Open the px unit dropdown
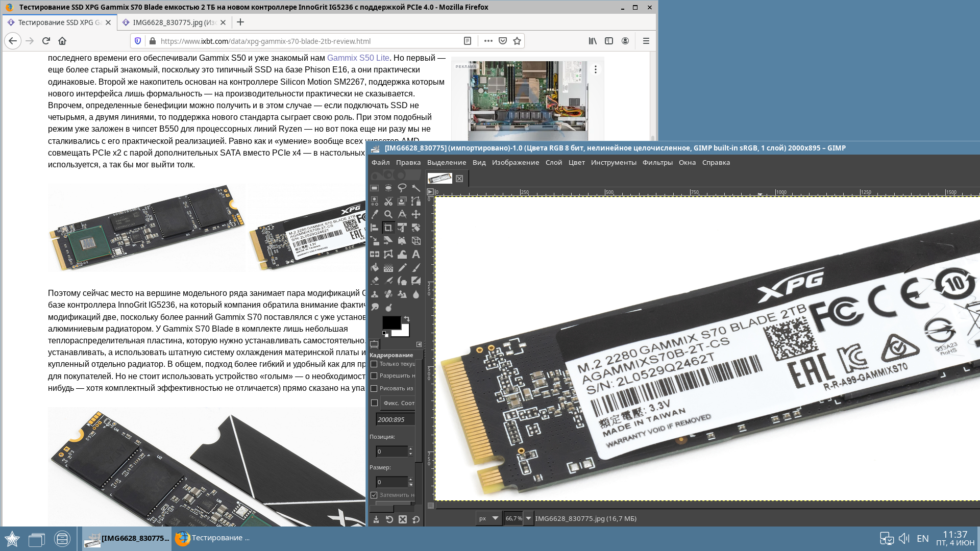 (488, 518)
